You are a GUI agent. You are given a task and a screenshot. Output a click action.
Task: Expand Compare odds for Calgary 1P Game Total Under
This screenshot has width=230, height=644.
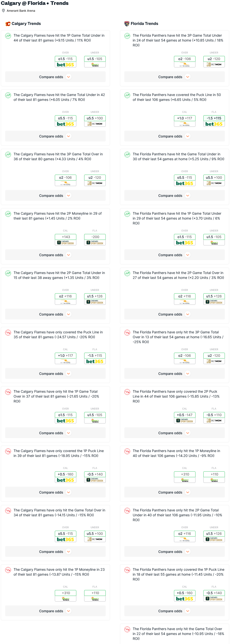[x=55, y=77]
